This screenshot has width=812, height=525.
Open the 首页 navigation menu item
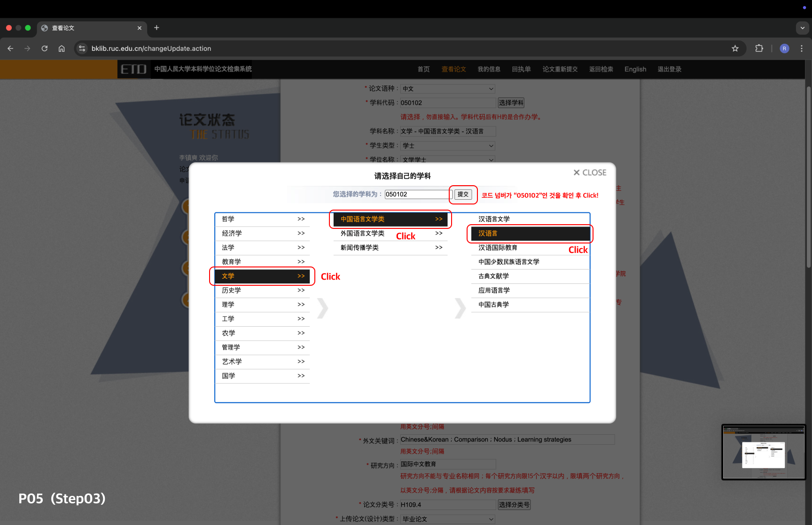point(423,69)
